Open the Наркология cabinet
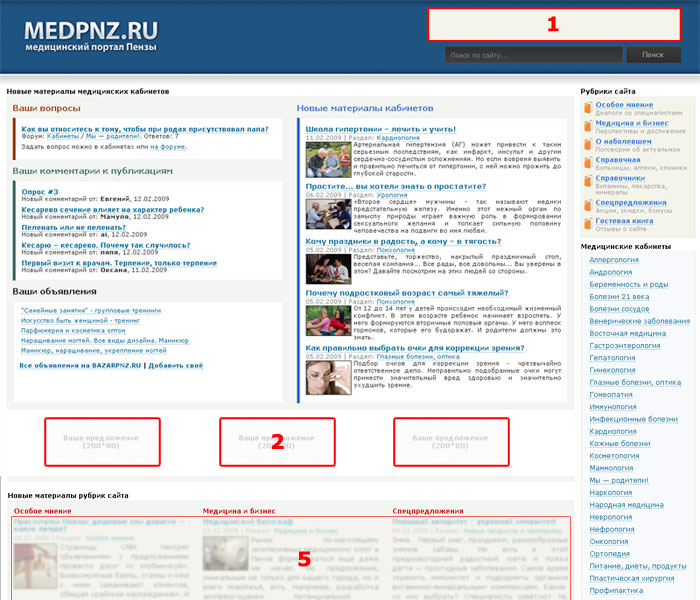This screenshot has width=700, height=600. pos(611,493)
